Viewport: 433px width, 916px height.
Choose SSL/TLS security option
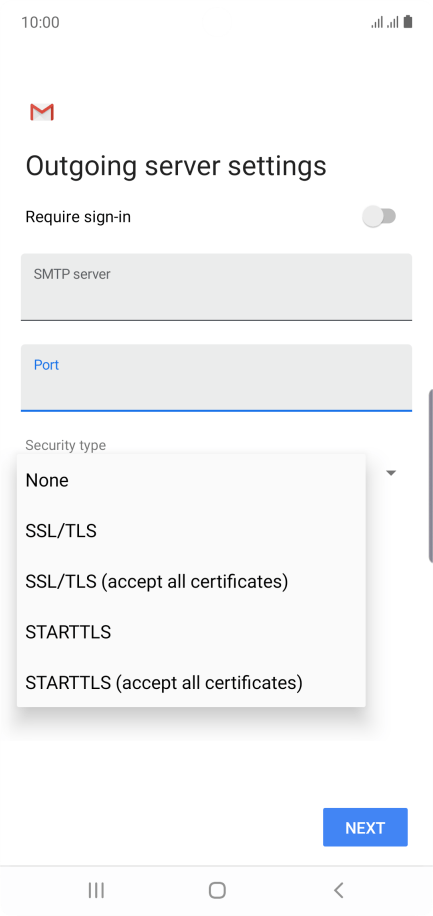[191, 530]
